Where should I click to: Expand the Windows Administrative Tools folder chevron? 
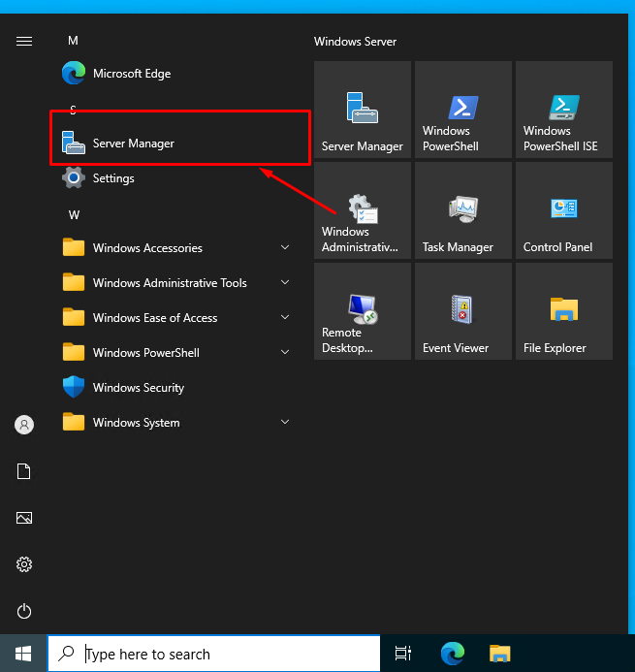point(285,283)
